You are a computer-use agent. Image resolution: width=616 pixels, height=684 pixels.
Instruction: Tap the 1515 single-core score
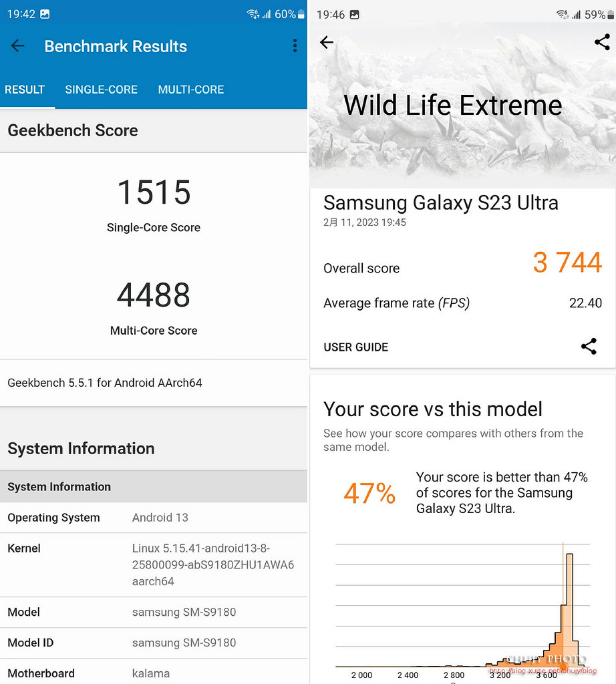[x=154, y=192]
